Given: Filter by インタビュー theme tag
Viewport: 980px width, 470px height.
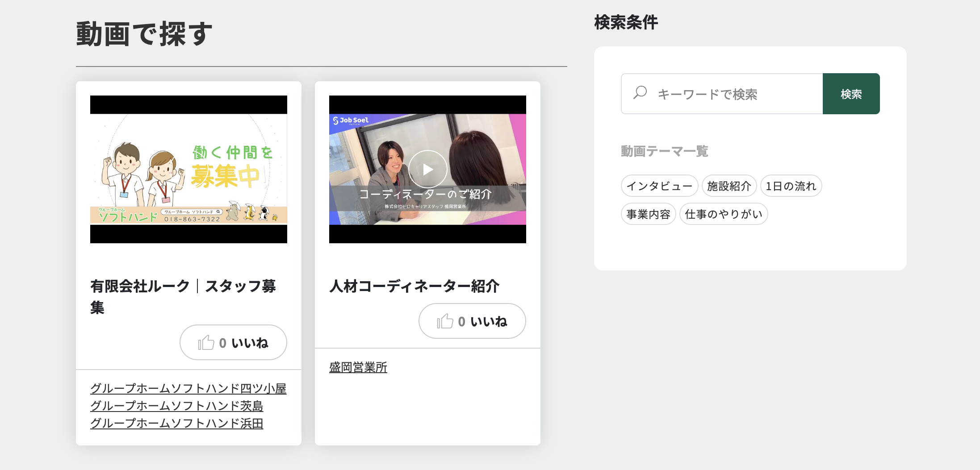Looking at the screenshot, I should pos(659,186).
